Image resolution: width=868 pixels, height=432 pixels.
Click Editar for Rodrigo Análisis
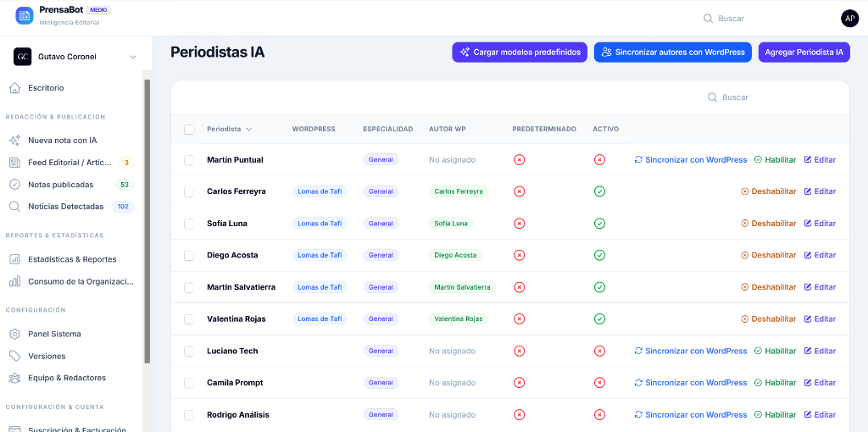(x=820, y=414)
